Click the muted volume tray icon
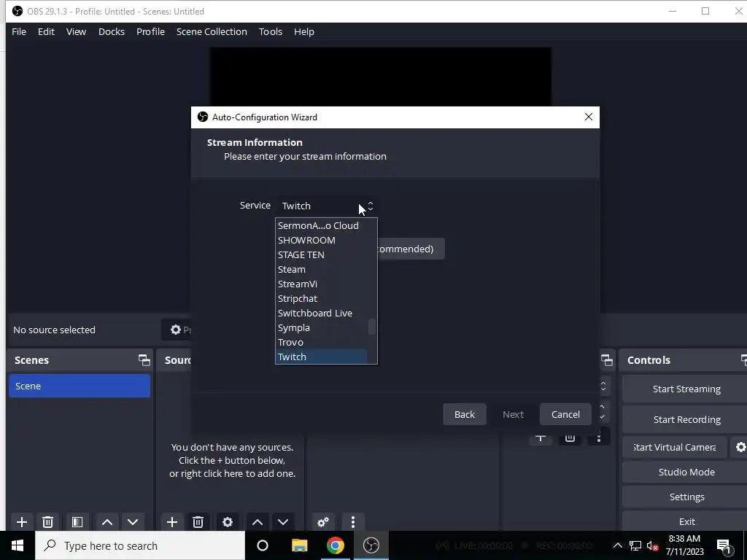Viewport: 747px width, 560px height. point(652,545)
